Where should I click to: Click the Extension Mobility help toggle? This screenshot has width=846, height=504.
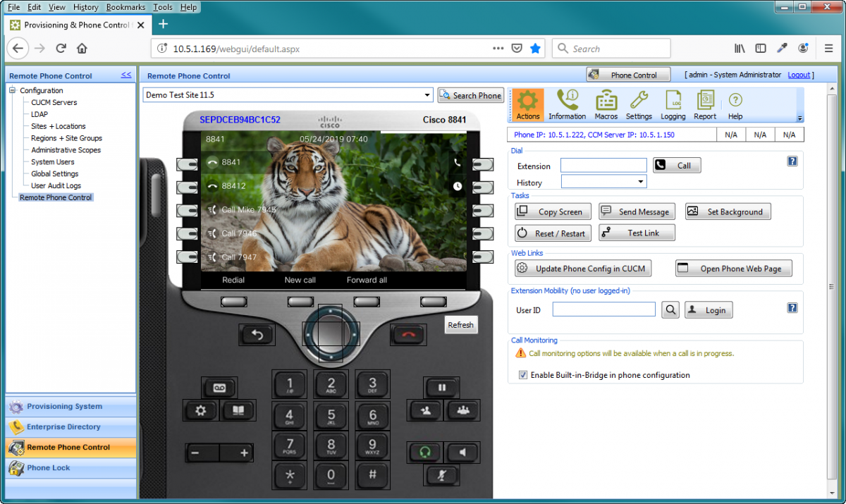pos(792,307)
